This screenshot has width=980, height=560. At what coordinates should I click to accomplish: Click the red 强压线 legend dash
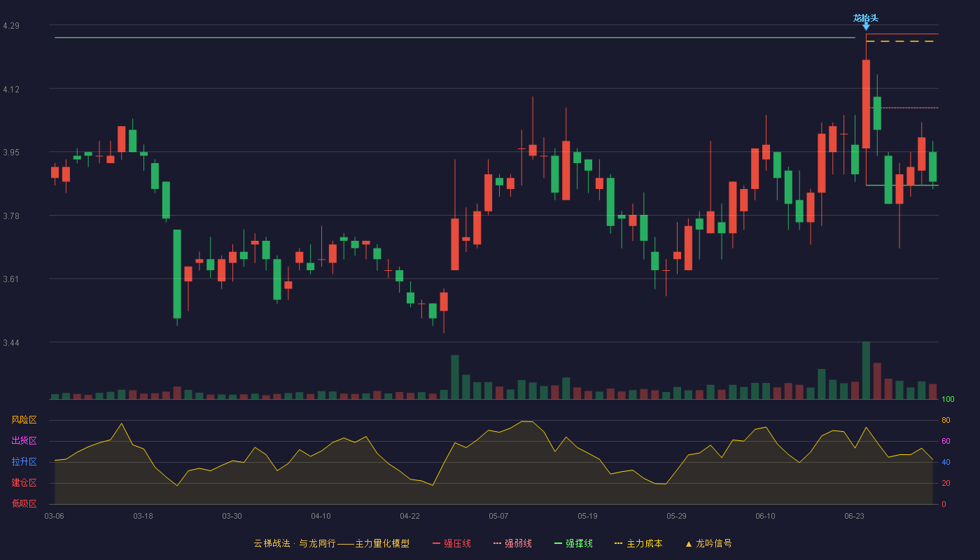pyautogui.click(x=437, y=544)
